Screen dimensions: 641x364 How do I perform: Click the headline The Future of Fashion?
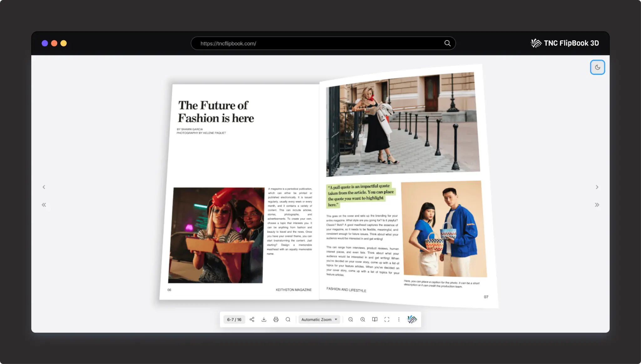(x=216, y=112)
